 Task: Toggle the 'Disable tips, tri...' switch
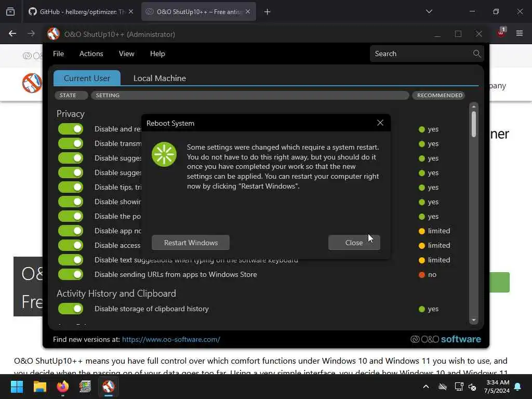point(71,187)
